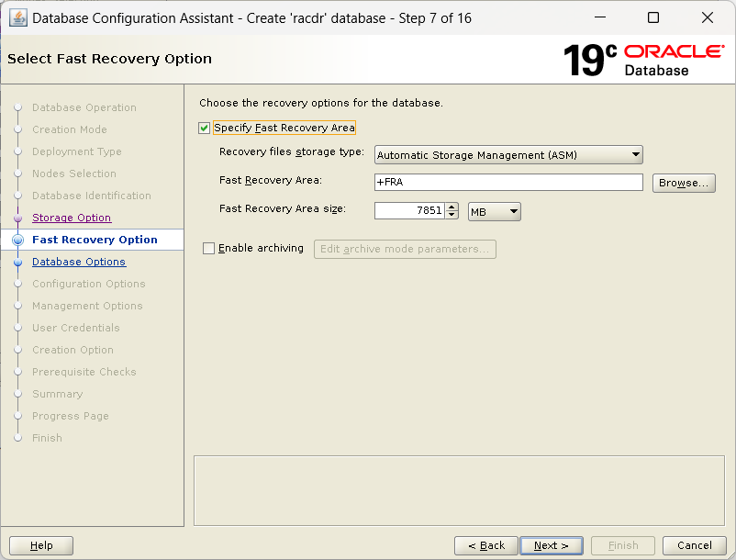Click the Java app icon in title bar
736x560 pixels.
click(18, 18)
